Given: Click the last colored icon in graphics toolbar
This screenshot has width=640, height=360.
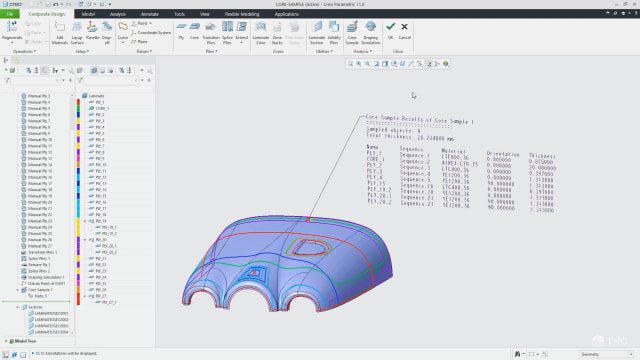Looking at the screenshot, I should pos(446,64).
